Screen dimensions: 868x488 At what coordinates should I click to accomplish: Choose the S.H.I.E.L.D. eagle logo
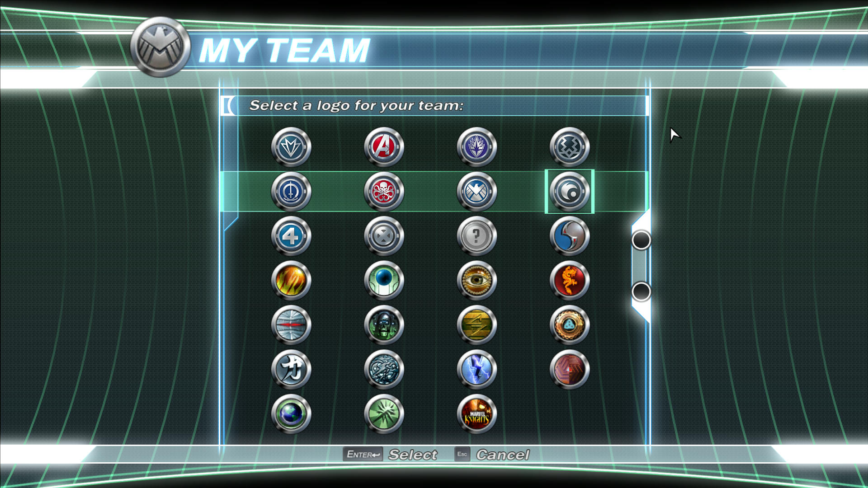pyautogui.click(x=476, y=192)
